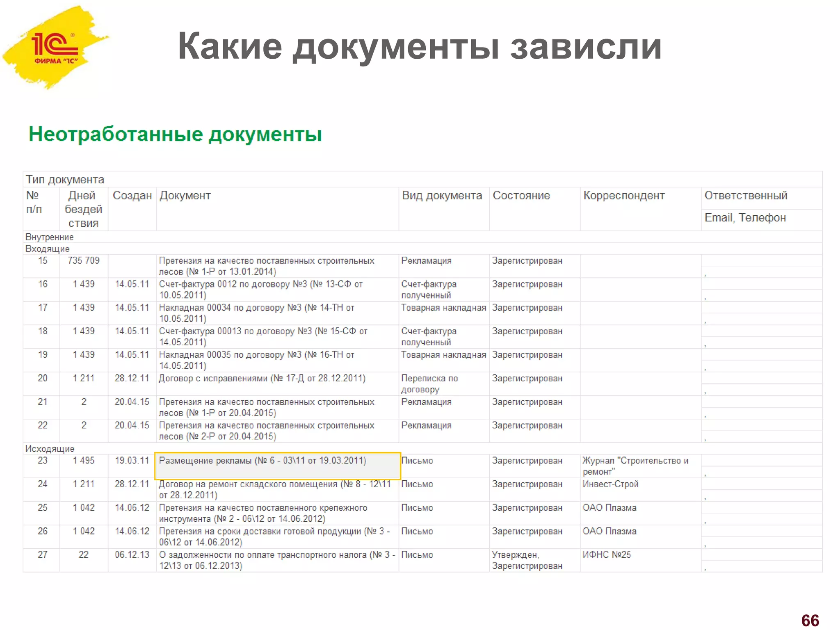The image size is (840, 630).
Task: Open 'О задолженности по оплате транспортного налога'
Action: click(x=277, y=560)
